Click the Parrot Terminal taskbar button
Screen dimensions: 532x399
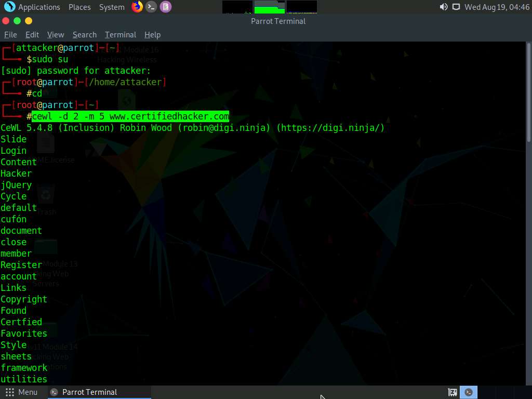coord(99,392)
